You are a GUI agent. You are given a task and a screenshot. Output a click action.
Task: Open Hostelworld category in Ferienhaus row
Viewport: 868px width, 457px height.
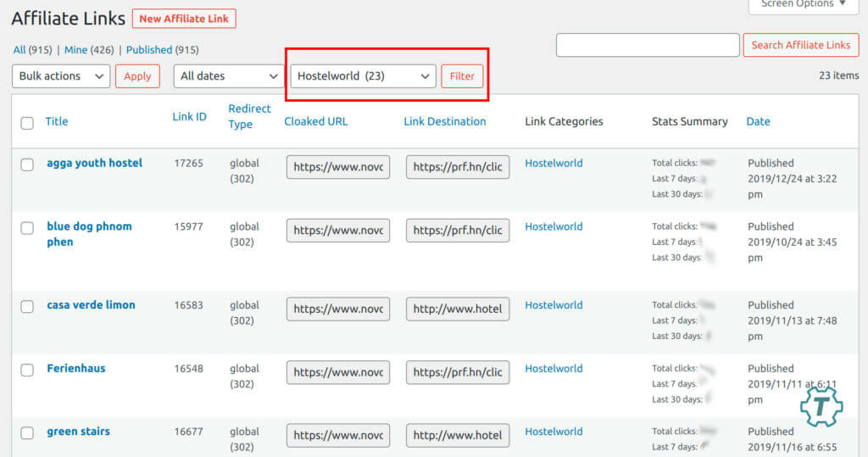[554, 368]
